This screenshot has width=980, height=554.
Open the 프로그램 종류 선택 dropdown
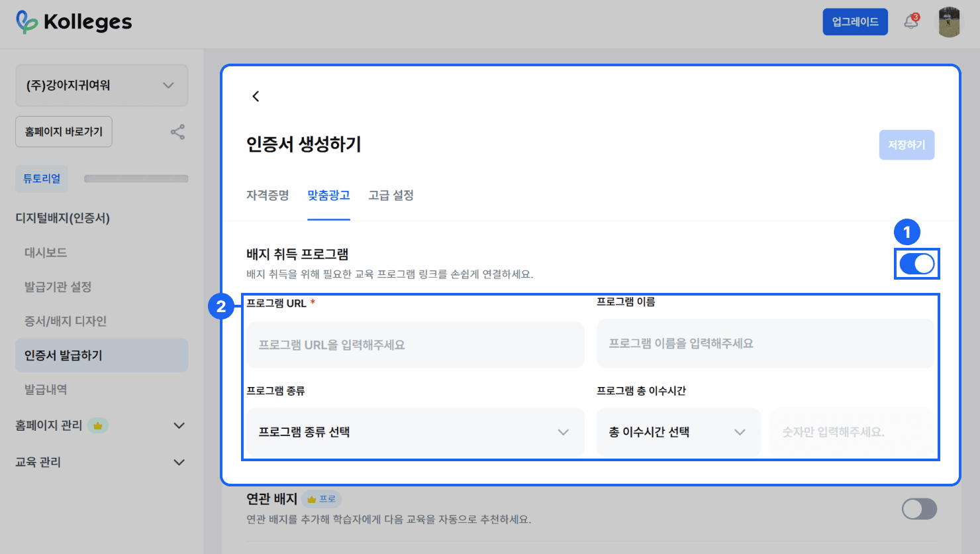coord(416,432)
